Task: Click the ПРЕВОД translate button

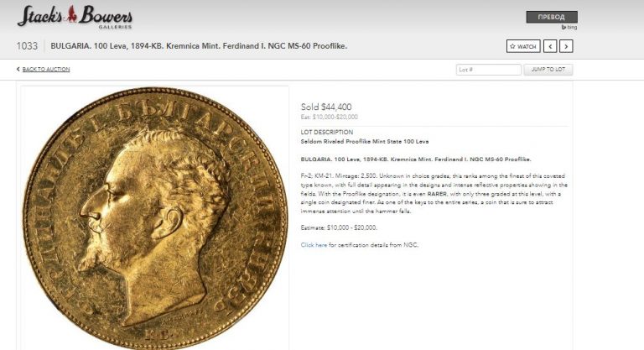Action: point(552,17)
